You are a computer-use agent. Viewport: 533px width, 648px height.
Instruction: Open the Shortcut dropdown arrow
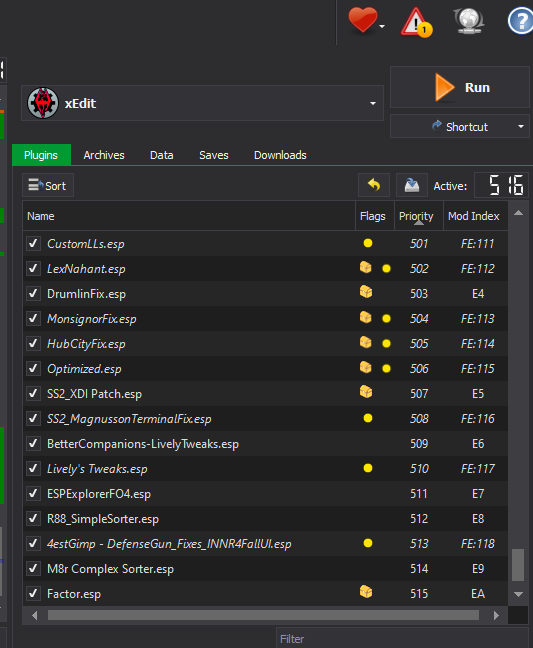coord(521,126)
